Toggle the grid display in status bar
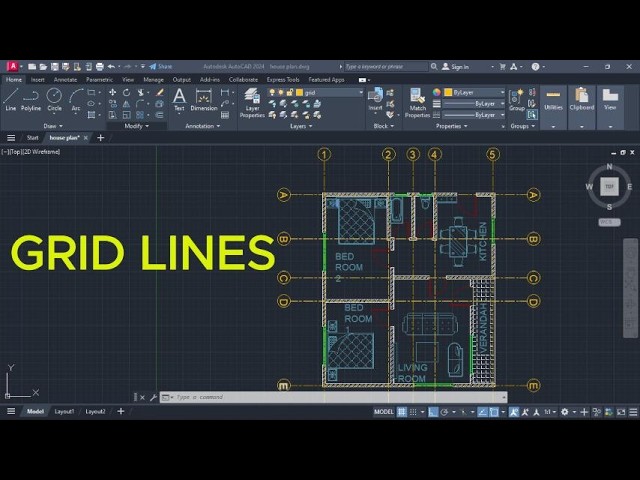Viewport: 640px width, 480px height. (x=402, y=412)
